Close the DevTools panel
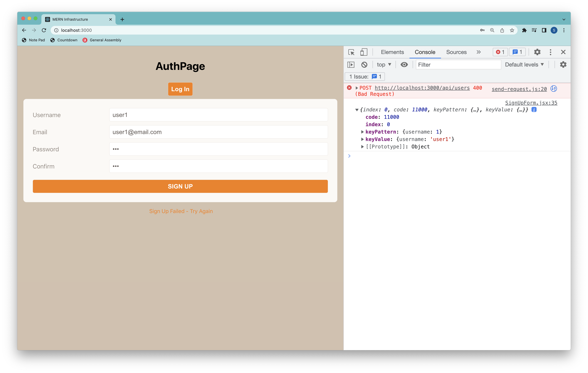 563,52
